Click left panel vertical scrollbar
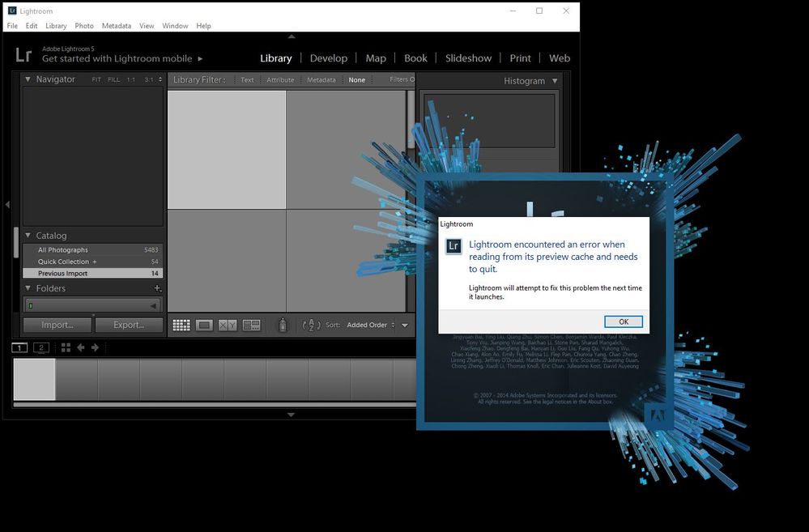Screen dimensions: 809x532 point(16,243)
